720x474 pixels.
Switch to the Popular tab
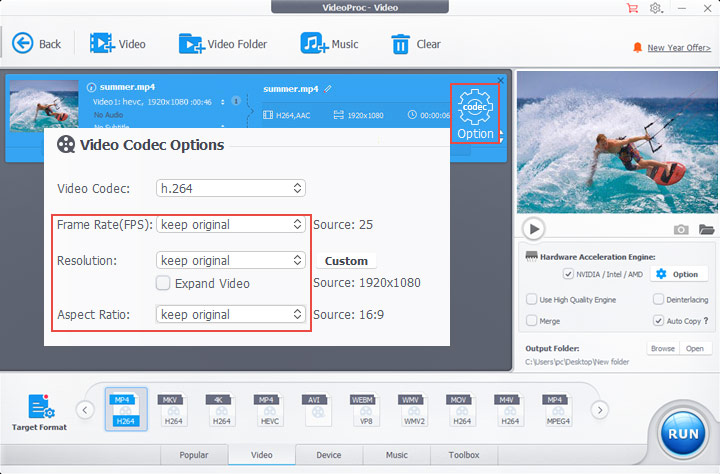[194, 455]
